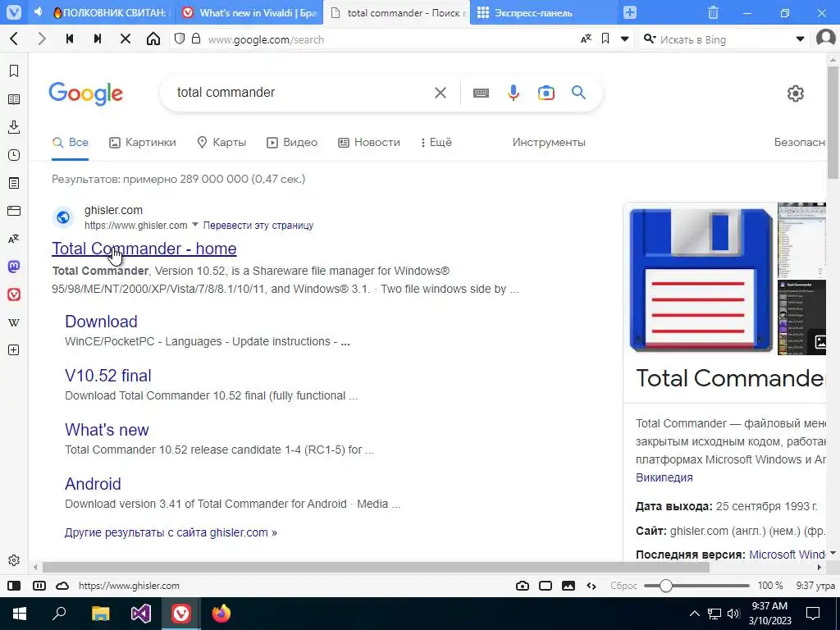
Task: Switch to the Новости results tab
Action: pyautogui.click(x=369, y=143)
